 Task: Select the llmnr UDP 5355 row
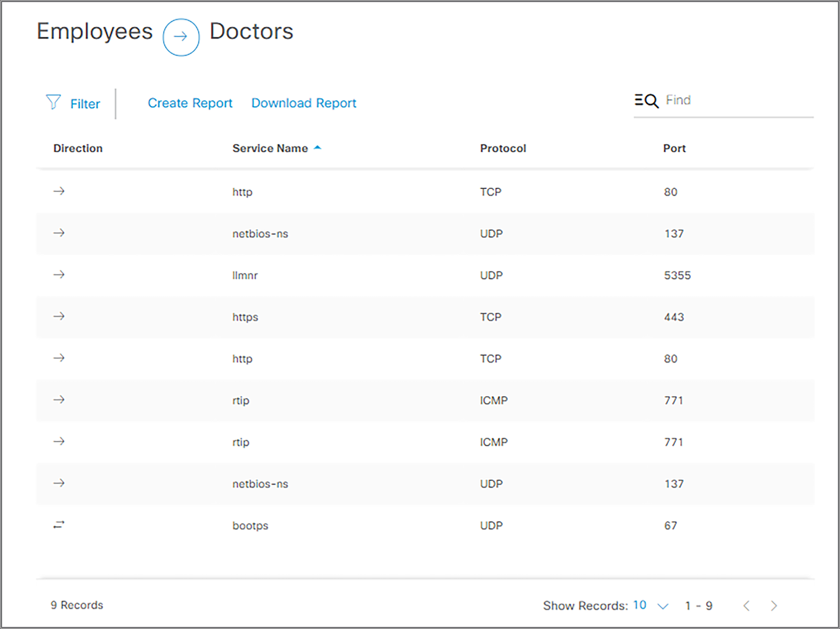[x=245, y=275]
